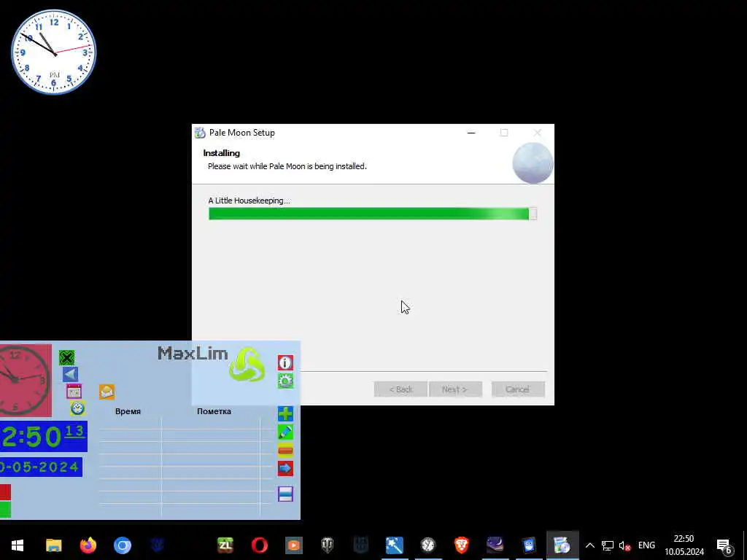747x560 pixels.
Task: Open the round clock taskbar icon
Action: point(428,545)
